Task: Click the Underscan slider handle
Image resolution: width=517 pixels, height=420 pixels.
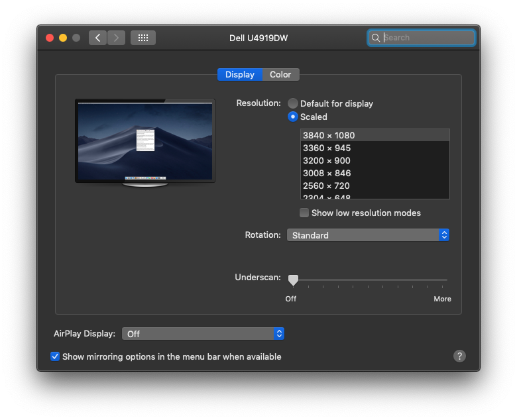Action: coord(293,280)
